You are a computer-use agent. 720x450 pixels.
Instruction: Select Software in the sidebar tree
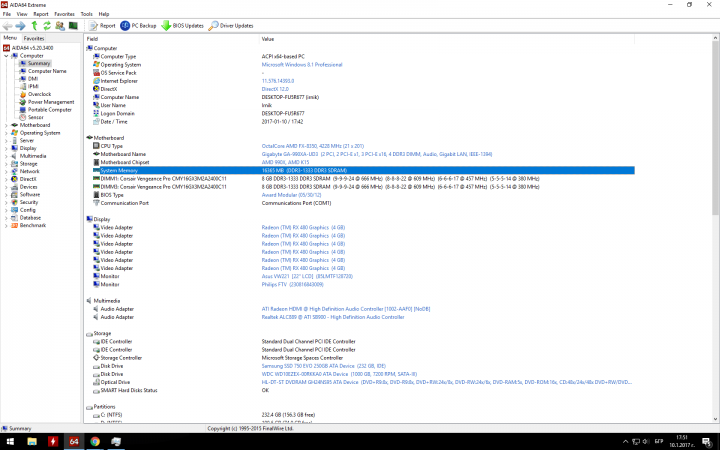click(30, 195)
